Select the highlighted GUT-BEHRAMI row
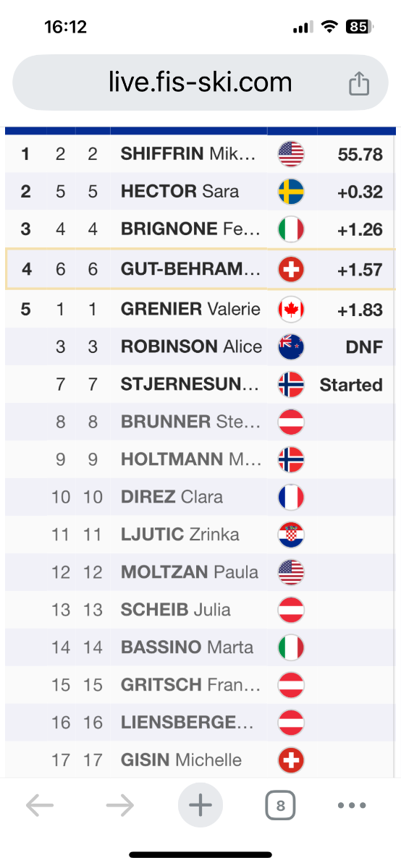The image size is (401, 868). point(200,269)
